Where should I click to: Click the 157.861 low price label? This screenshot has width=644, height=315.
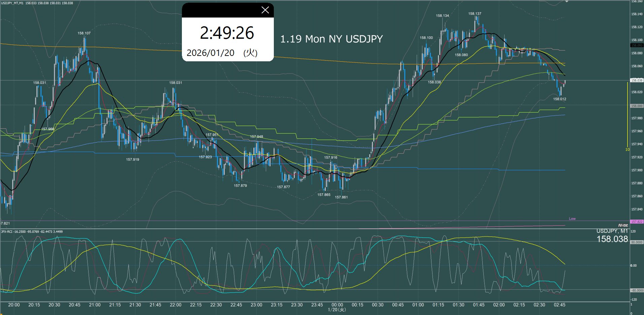point(341,197)
